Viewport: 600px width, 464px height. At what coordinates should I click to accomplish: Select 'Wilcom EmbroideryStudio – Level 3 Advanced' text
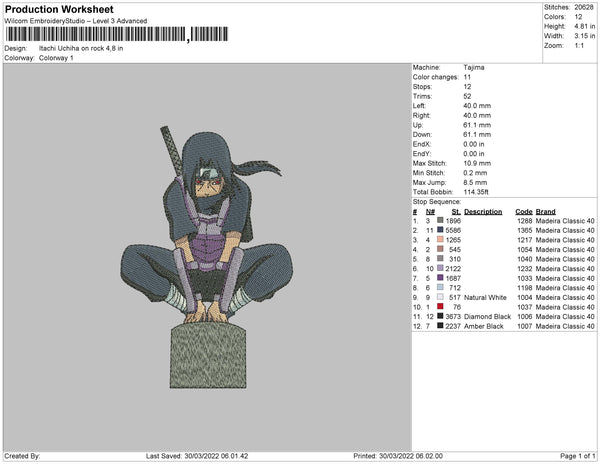76,21
